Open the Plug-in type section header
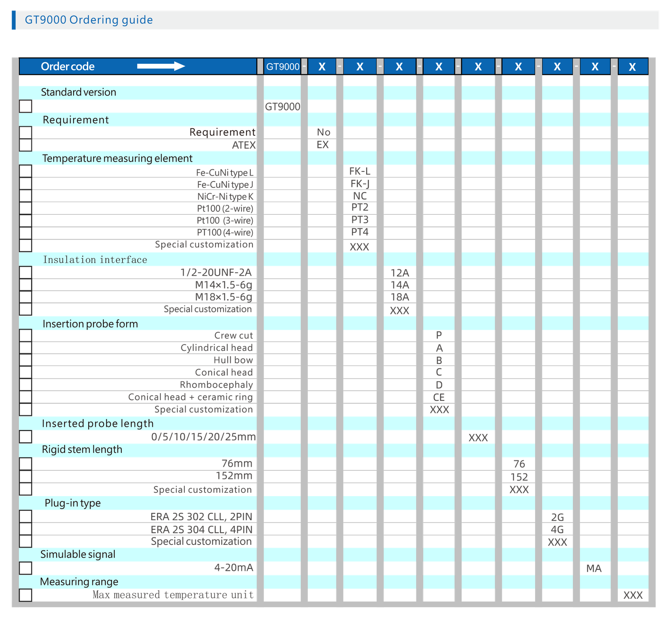 click(73, 503)
